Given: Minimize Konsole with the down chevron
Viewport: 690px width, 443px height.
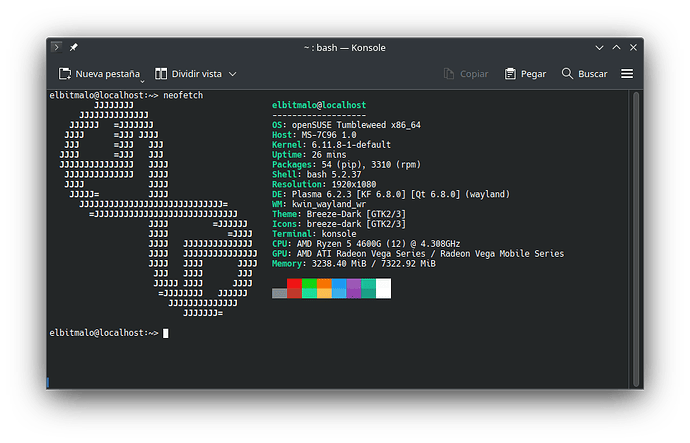Looking at the screenshot, I should [x=599, y=48].
